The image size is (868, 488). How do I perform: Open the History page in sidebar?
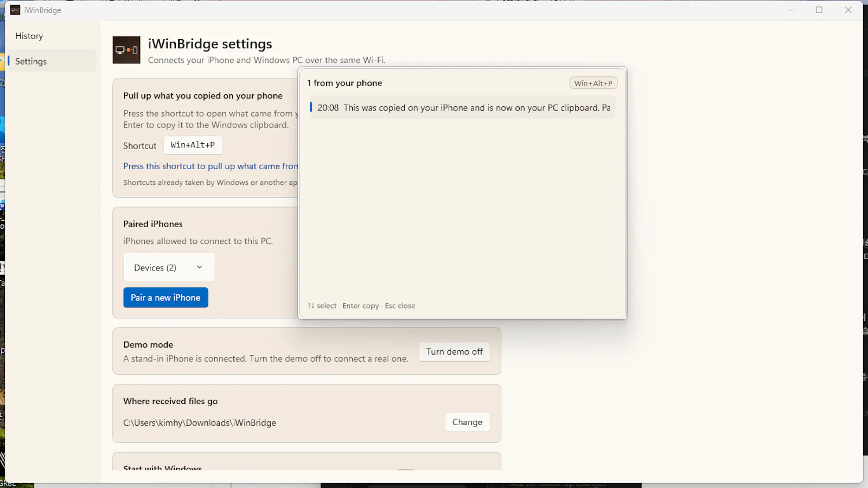tap(29, 36)
